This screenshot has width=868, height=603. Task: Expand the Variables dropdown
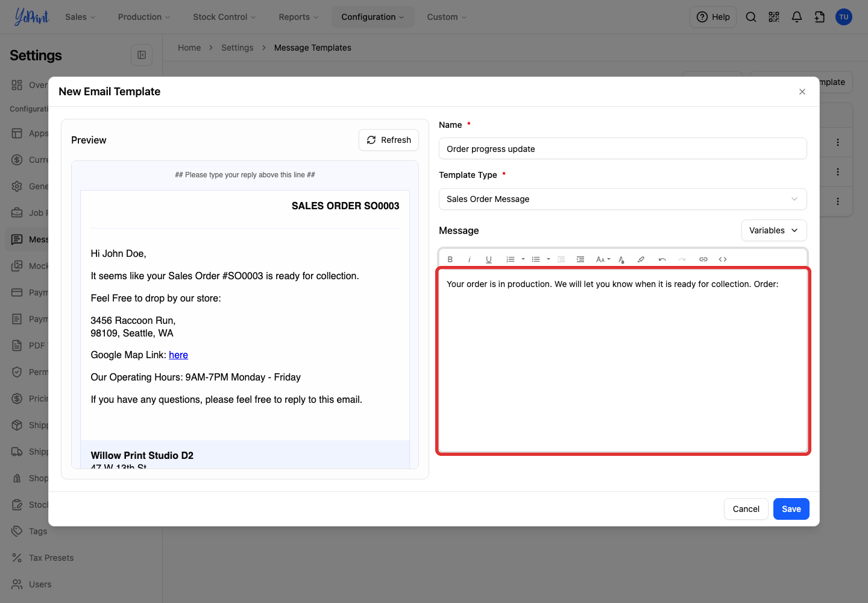coord(774,230)
